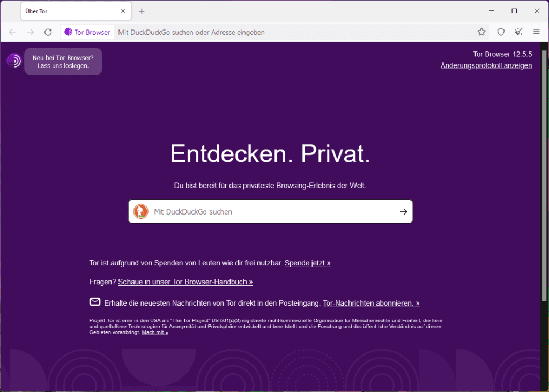The height and width of the screenshot is (392, 549).
Task: Open the Änderungsprotokoll anzeigen link
Action: (x=486, y=66)
